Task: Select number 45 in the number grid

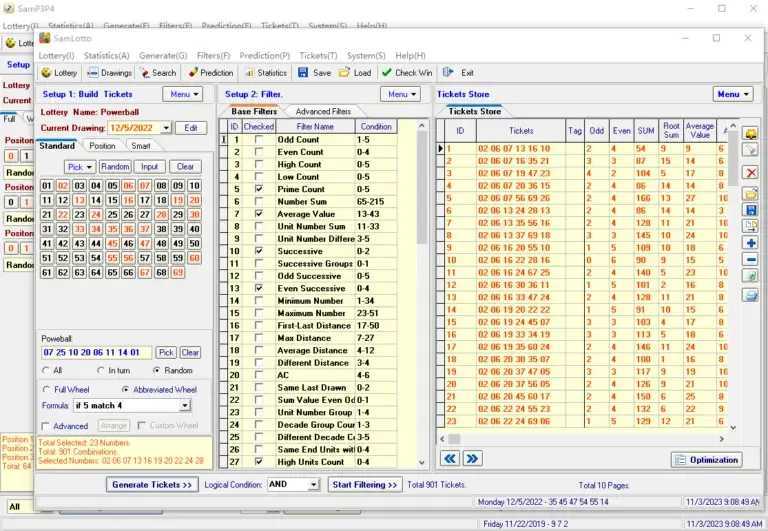Action: coord(113,243)
